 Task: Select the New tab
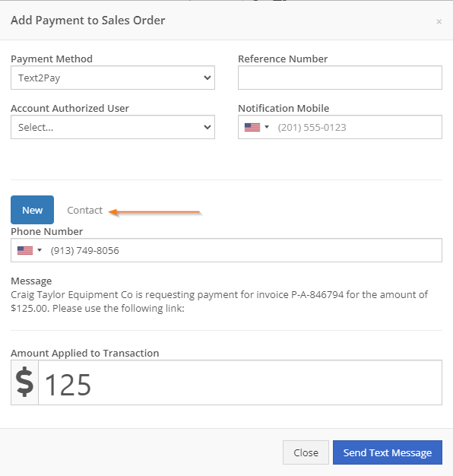pos(32,210)
